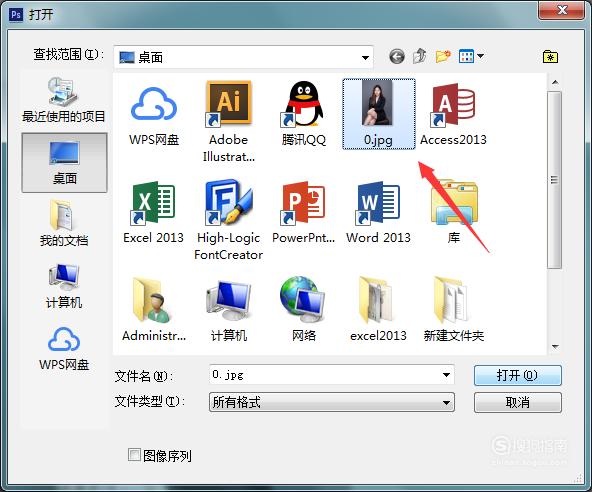Select the PowerPnt shortcut
The image size is (592, 492).
(x=304, y=213)
